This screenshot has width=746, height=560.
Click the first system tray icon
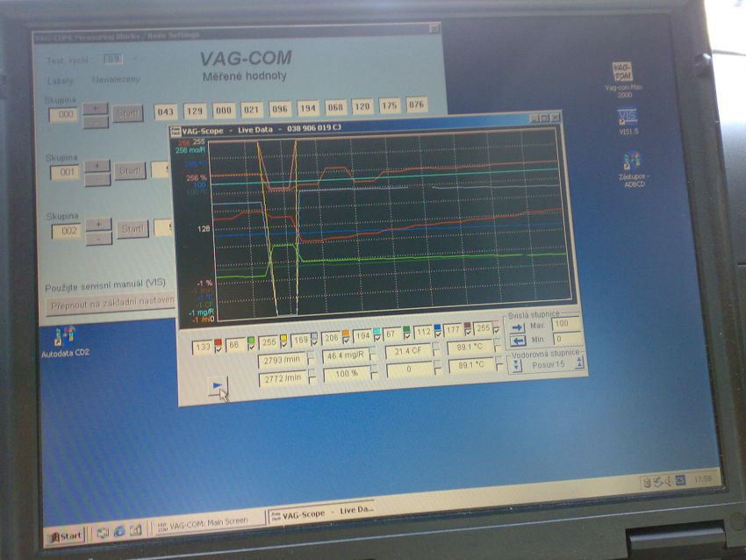coord(647,484)
